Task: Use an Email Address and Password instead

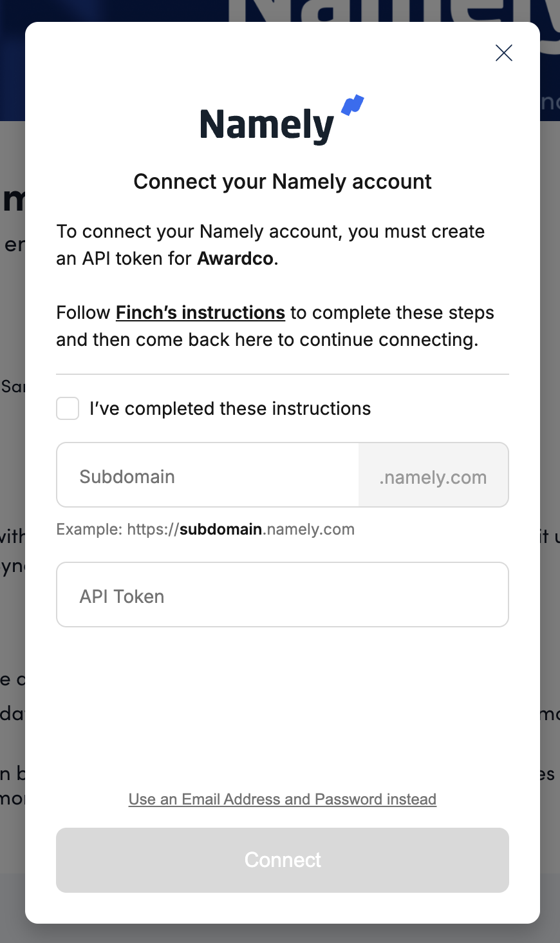Action: [283, 799]
